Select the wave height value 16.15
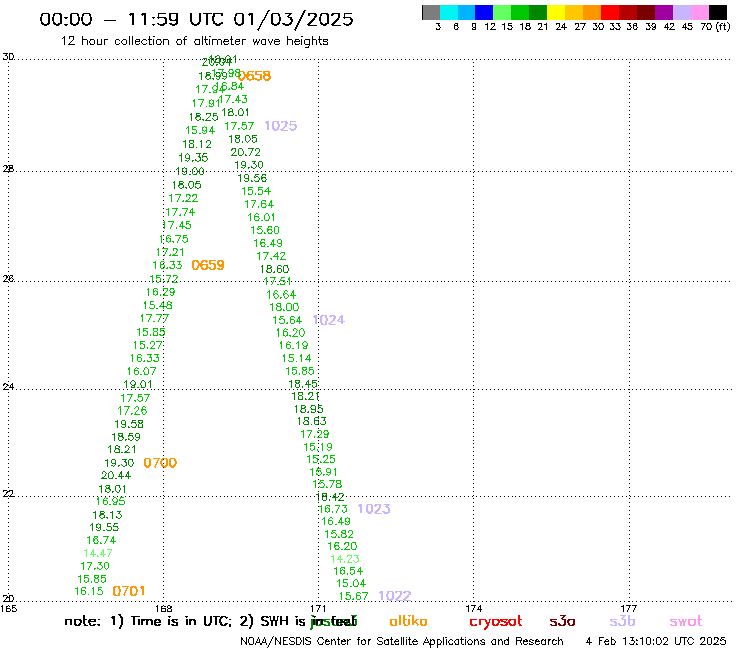Viewport: 740px width, 650px height. tap(89, 591)
